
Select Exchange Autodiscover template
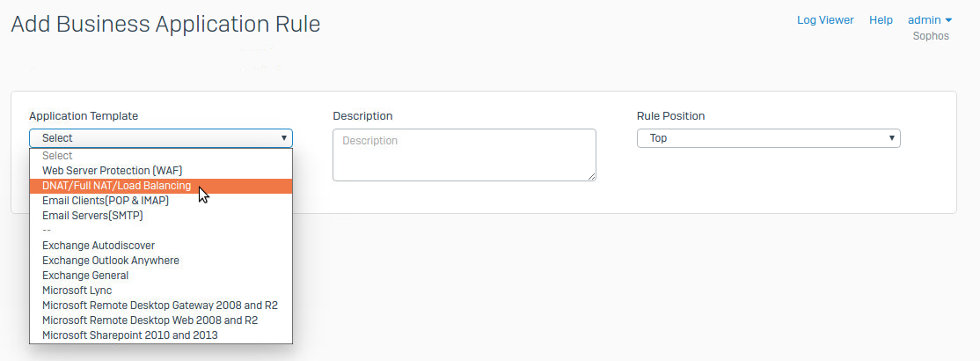pyautogui.click(x=99, y=246)
